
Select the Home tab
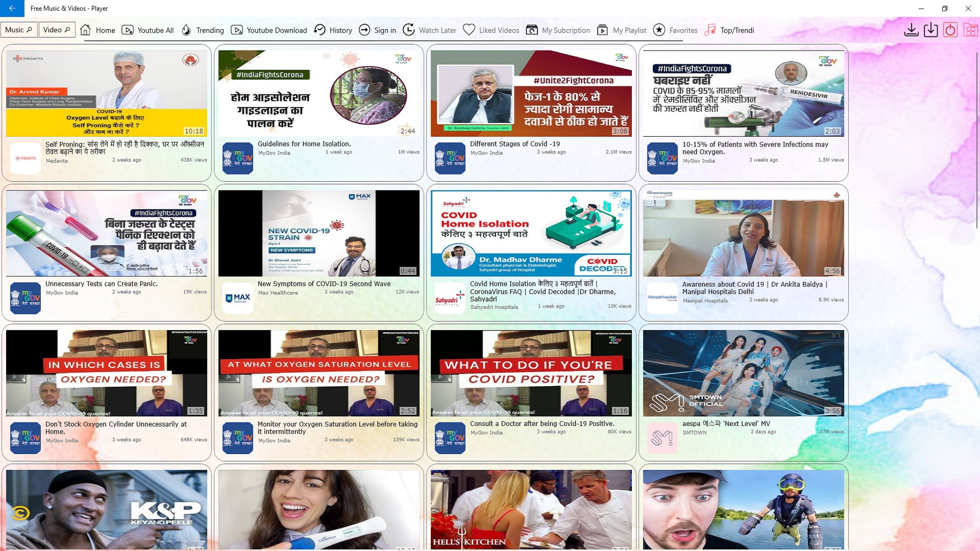(x=97, y=30)
